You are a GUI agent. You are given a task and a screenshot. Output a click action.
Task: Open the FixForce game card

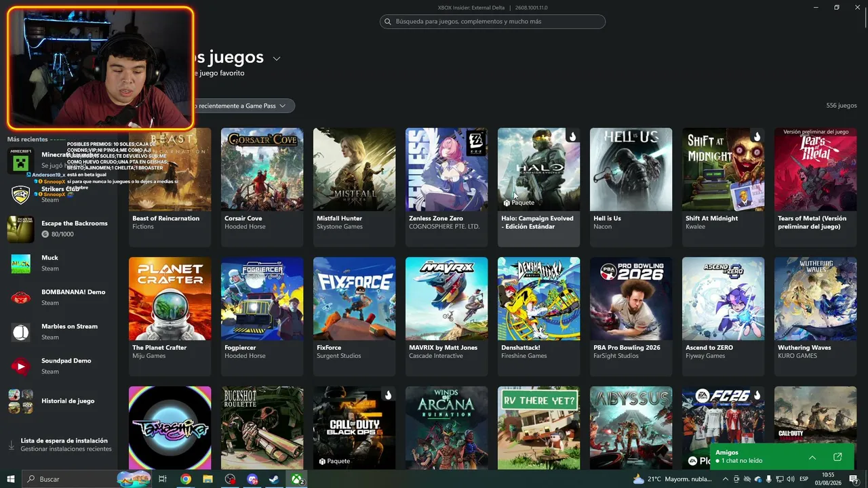click(x=354, y=317)
